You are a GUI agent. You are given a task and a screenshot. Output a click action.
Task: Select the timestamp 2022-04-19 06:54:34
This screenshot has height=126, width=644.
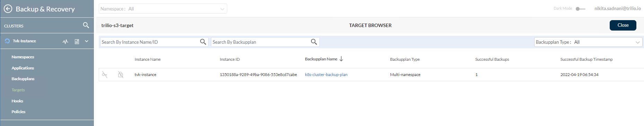click(x=579, y=75)
